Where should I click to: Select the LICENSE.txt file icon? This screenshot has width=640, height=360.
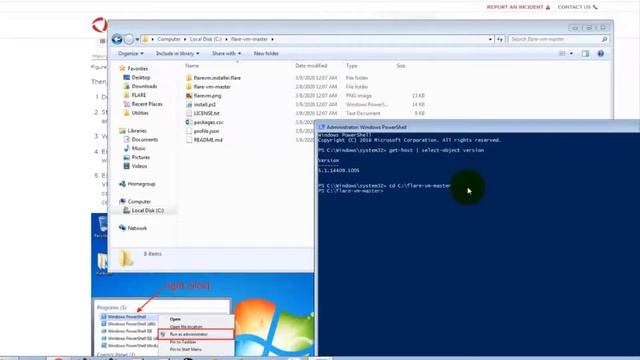click(189, 113)
